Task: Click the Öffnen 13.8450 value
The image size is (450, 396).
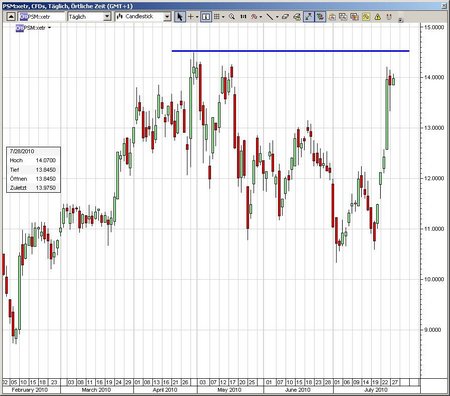Action: click(46, 179)
